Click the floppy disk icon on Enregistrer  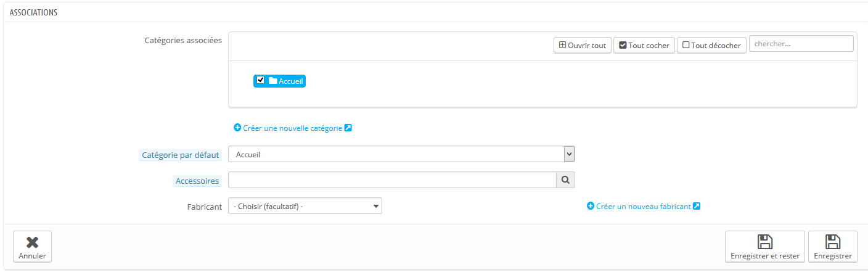[833, 242]
